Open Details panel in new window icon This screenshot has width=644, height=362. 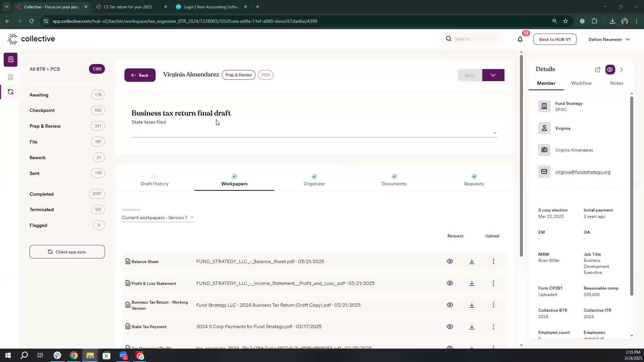[x=597, y=70]
